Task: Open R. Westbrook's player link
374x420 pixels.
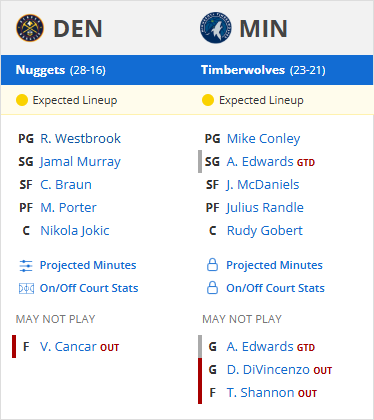Action: 80,138
